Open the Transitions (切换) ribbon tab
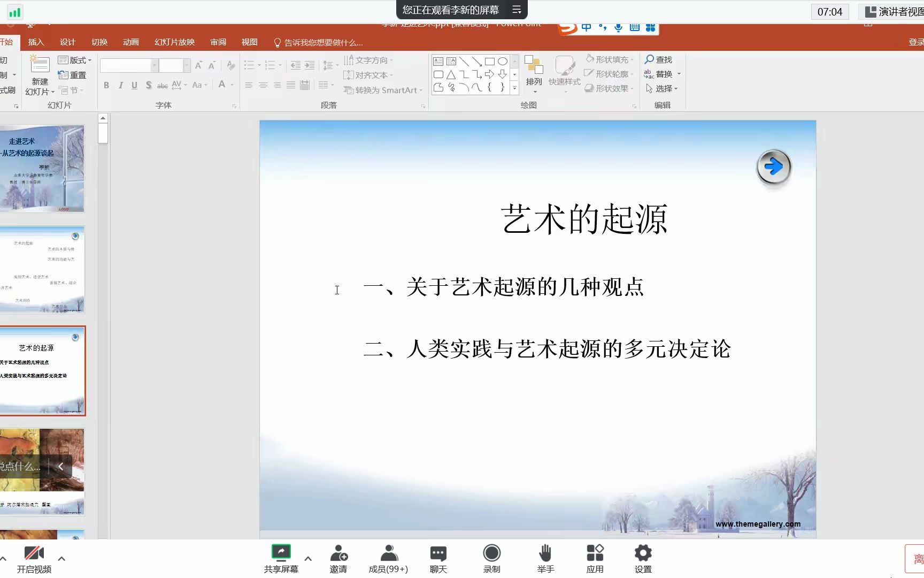 (x=99, y=42)
